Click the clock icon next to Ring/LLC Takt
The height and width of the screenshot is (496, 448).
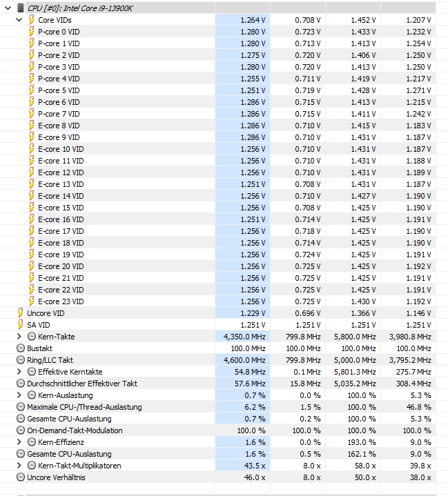[21, 360]
